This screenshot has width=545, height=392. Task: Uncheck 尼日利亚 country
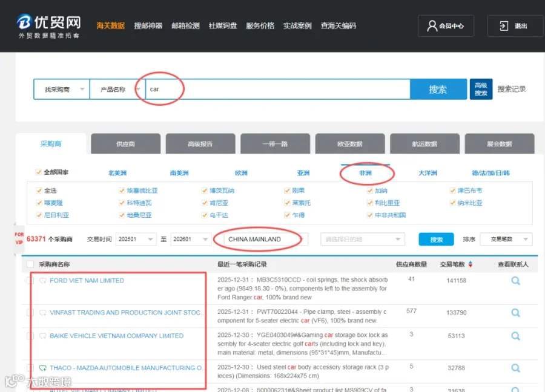click(x=39, y=215)
